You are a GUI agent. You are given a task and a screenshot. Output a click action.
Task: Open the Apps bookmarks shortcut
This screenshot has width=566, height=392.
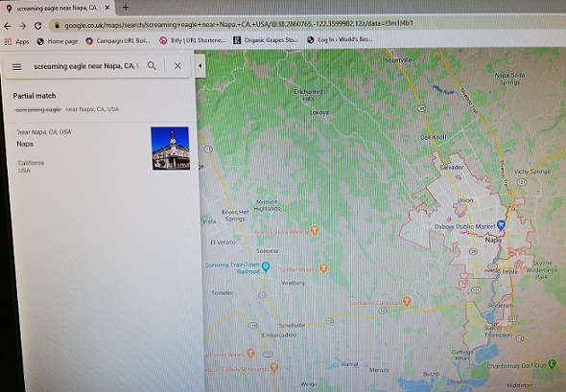click(x=16, y=42)
